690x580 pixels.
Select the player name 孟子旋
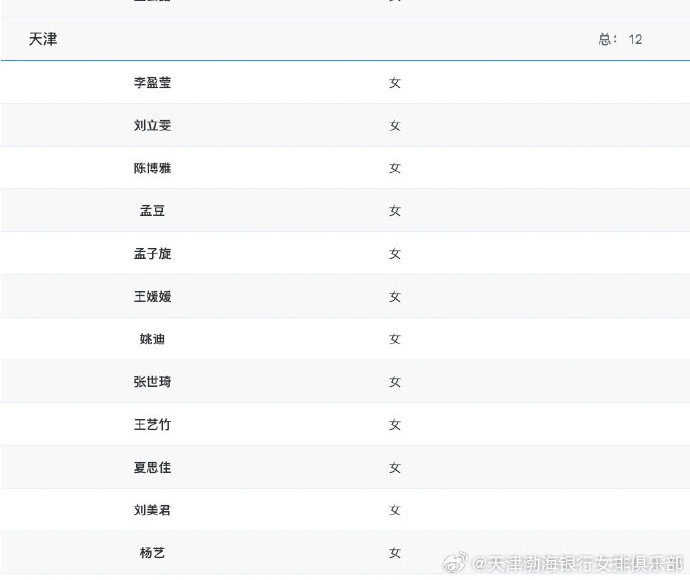[x=152, y=254]
